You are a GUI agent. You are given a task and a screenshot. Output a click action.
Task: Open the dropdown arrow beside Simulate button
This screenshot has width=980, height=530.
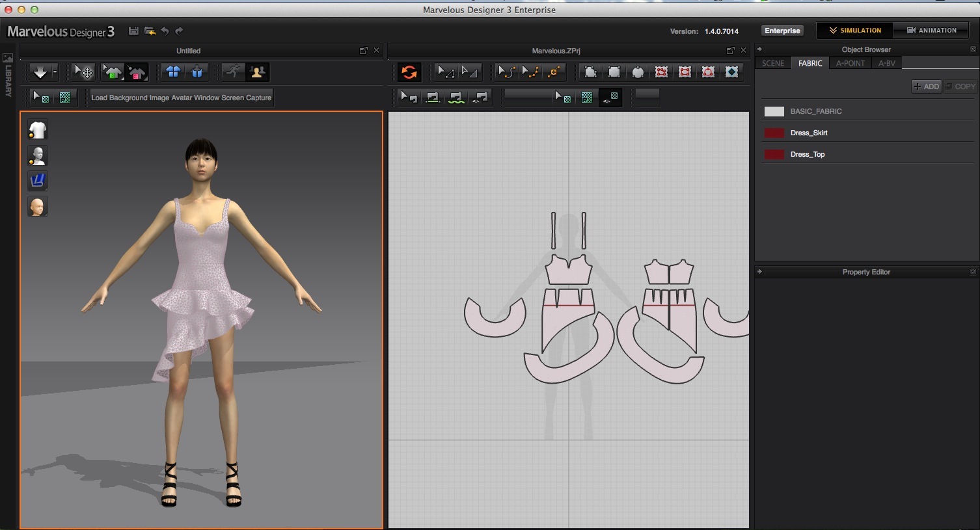[55, 72]
